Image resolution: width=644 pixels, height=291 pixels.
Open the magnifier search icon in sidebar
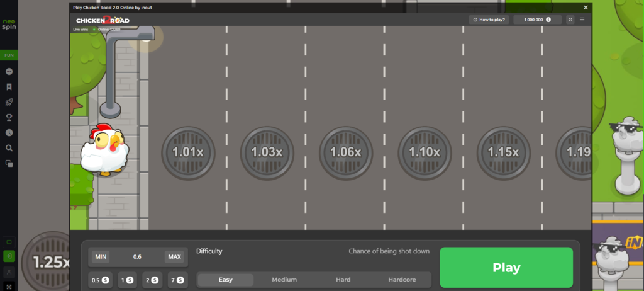[x=9, y=148]
